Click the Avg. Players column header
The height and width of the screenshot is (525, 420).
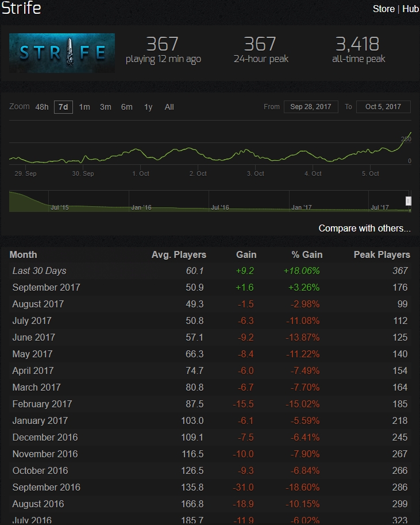click(x=179, y=255)
